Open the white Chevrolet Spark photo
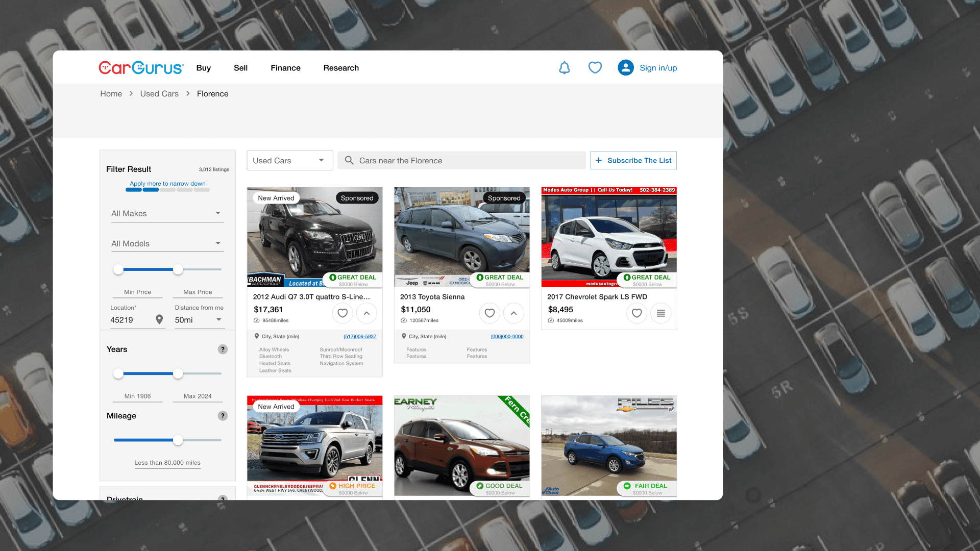This screenshot has width=980, height=551. 609,237
